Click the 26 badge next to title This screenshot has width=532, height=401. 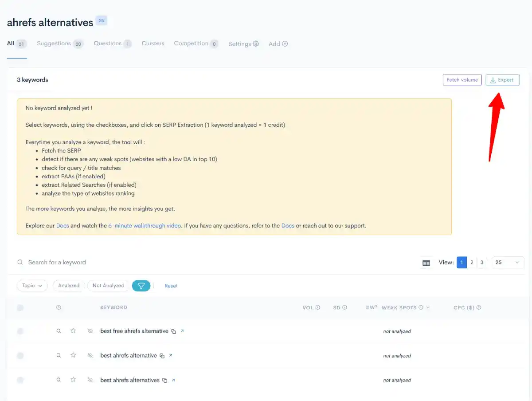click(x=102, y=20)
